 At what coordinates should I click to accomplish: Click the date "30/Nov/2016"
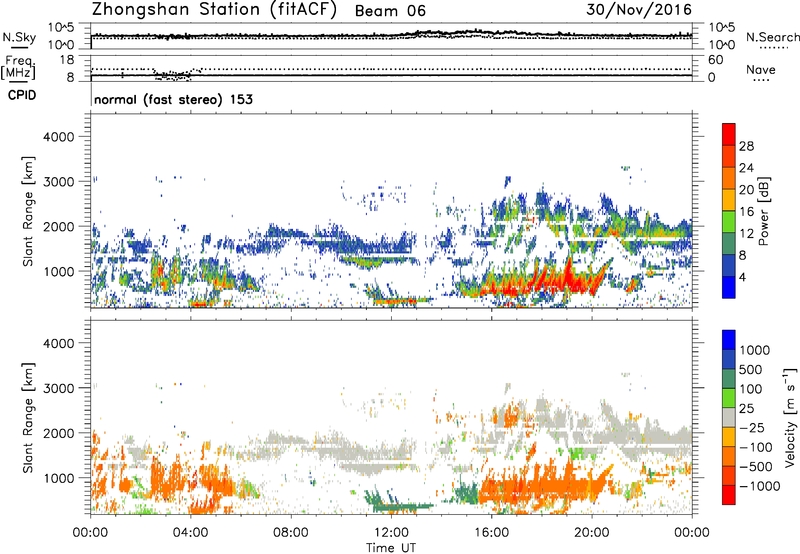pyautogui.click(x=639, y=10)
